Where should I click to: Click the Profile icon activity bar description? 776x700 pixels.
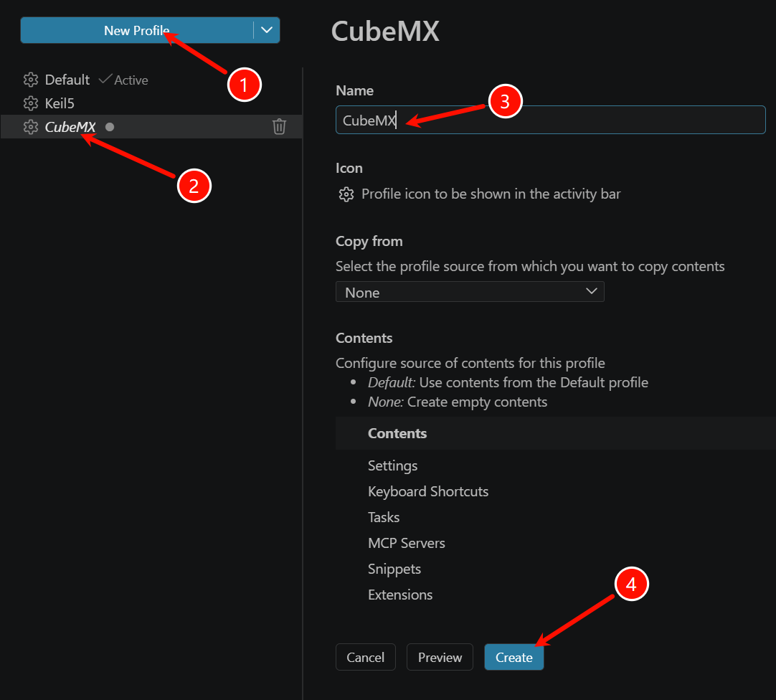491,194
